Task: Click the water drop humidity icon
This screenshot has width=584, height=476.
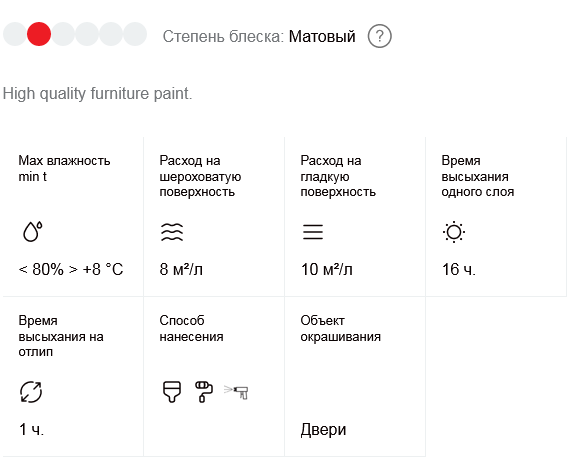Action: [x=32, y=231]
